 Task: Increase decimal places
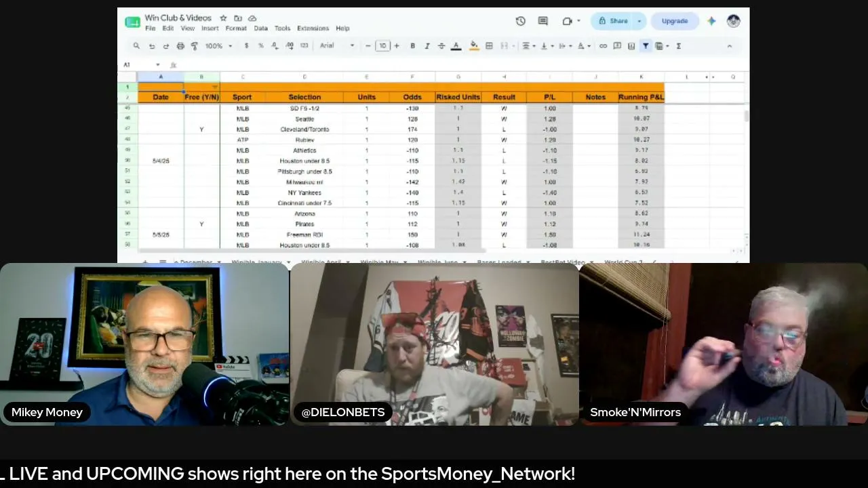coord(290,46)
